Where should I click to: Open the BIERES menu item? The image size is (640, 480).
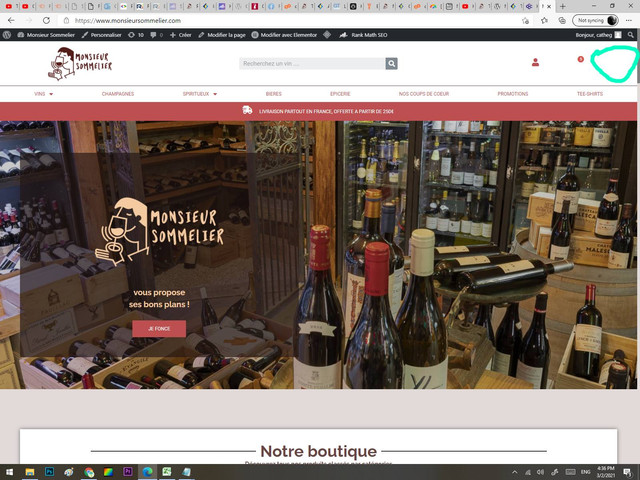click(273, 94)
